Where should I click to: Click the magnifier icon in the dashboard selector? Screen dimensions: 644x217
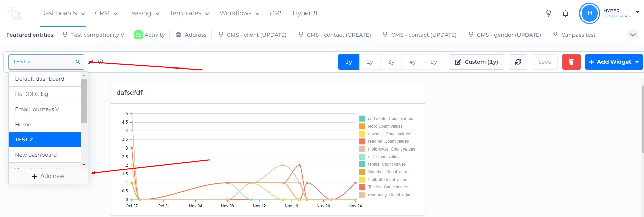point(78,62)
